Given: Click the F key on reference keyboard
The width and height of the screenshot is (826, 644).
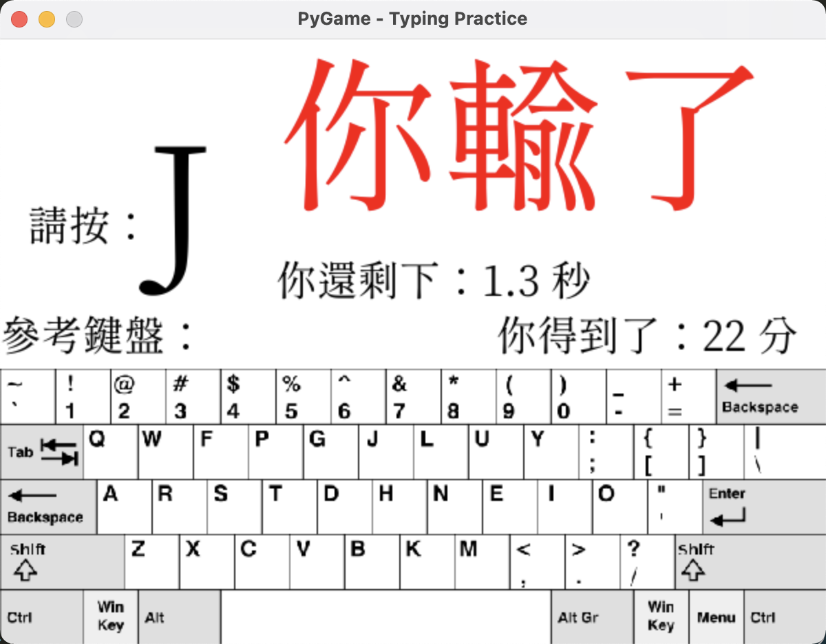Looking at the screenshot, I should pyautogui.click(x=221, y=452).
